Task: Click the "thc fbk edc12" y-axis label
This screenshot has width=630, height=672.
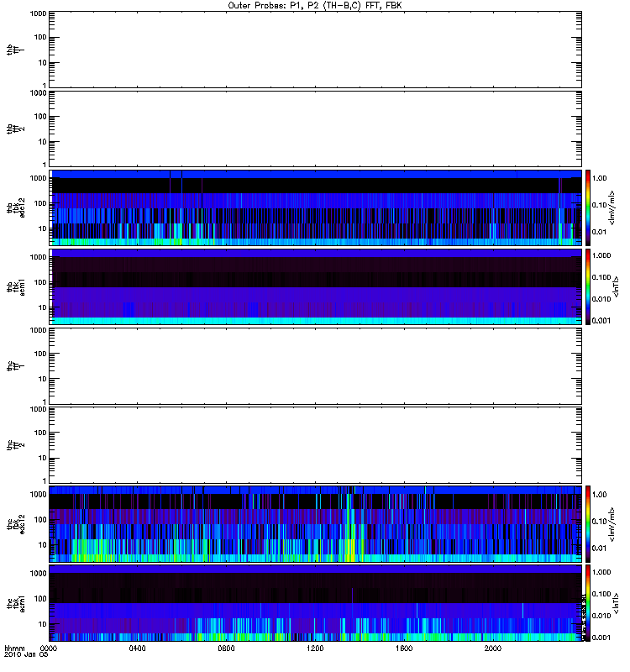Action: pyautogui.click(x=16, y=524)
